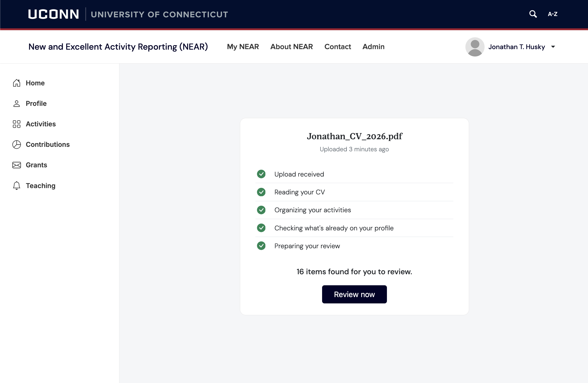The width and height of the screenshot is (588, 383).
Task: Click the Profile person icon
Action: tap(17, 103)
